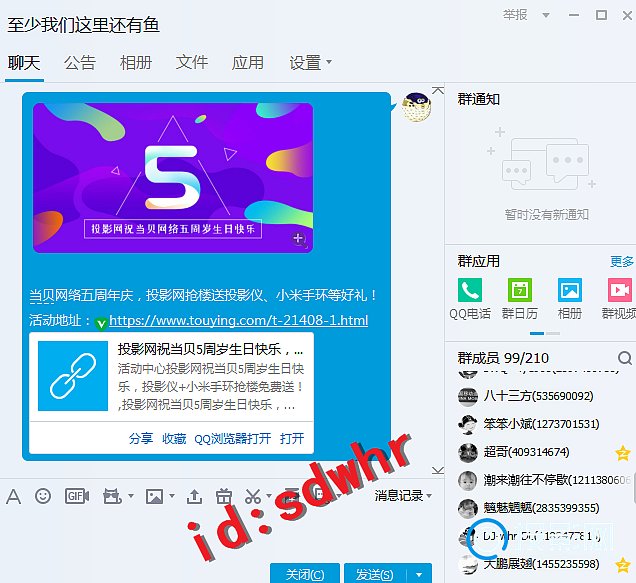Open the font formatting A icon
The image size is (636, 583).
click(13, 496)
